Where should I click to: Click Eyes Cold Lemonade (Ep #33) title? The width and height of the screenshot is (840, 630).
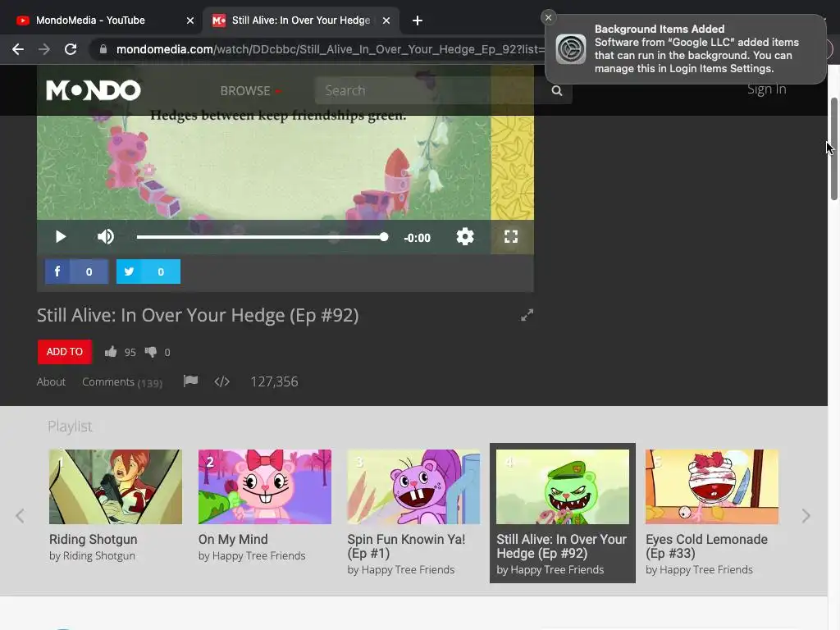706,546
